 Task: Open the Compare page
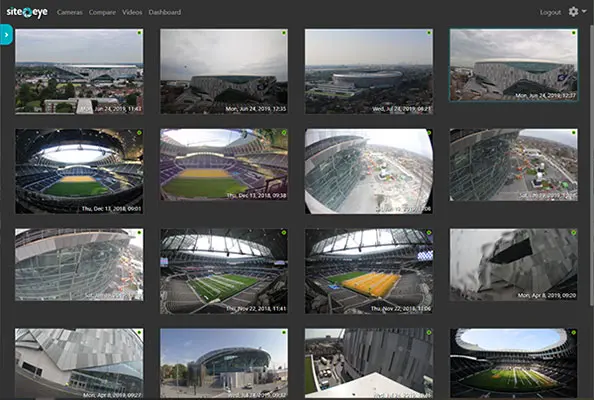(102, 12)
